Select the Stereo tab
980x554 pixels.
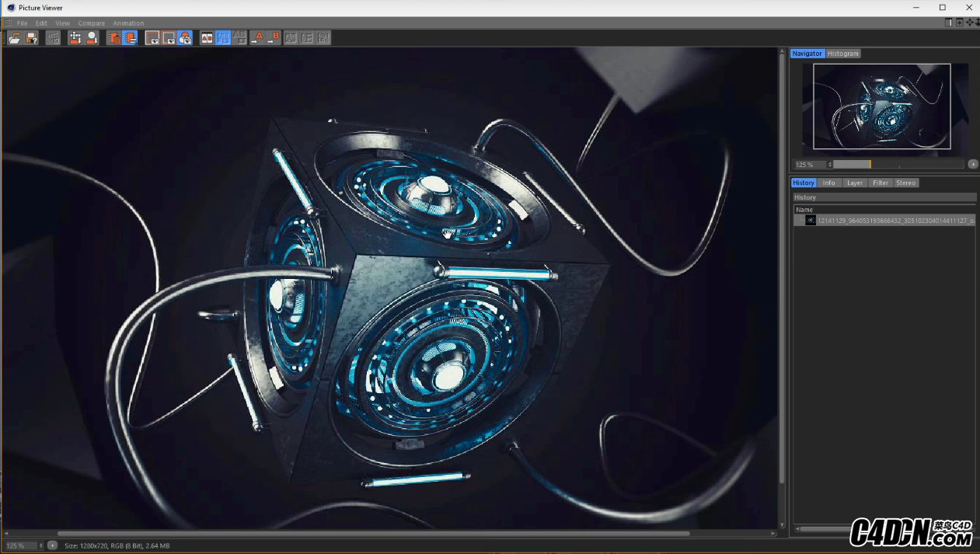[x=906, y=183]
